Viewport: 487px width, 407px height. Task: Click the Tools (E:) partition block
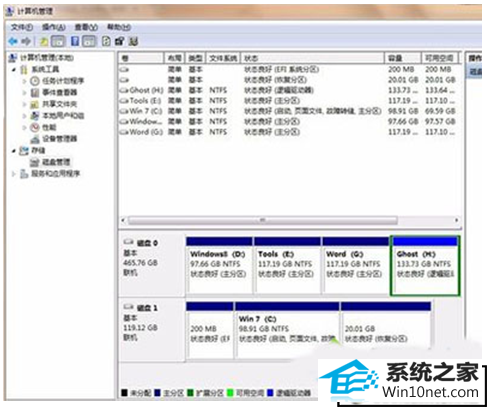point(287,266)
